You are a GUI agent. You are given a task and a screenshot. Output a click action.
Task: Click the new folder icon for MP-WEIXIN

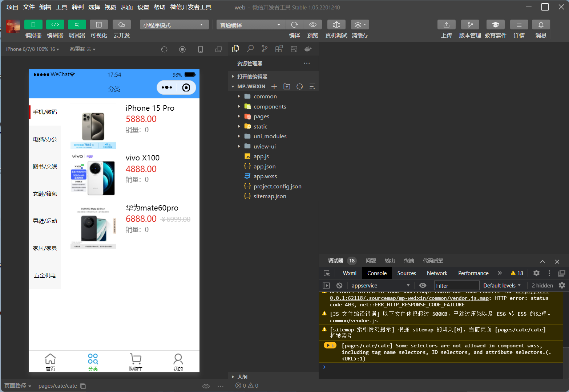click(x=287, y=86)
